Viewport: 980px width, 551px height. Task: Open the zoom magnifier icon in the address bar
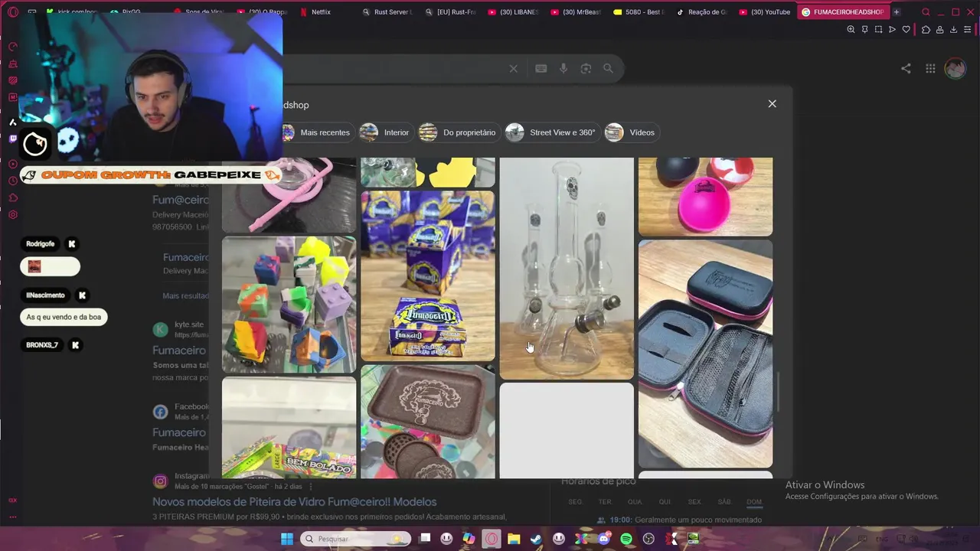pyautogui.click(x=851, y=30)
